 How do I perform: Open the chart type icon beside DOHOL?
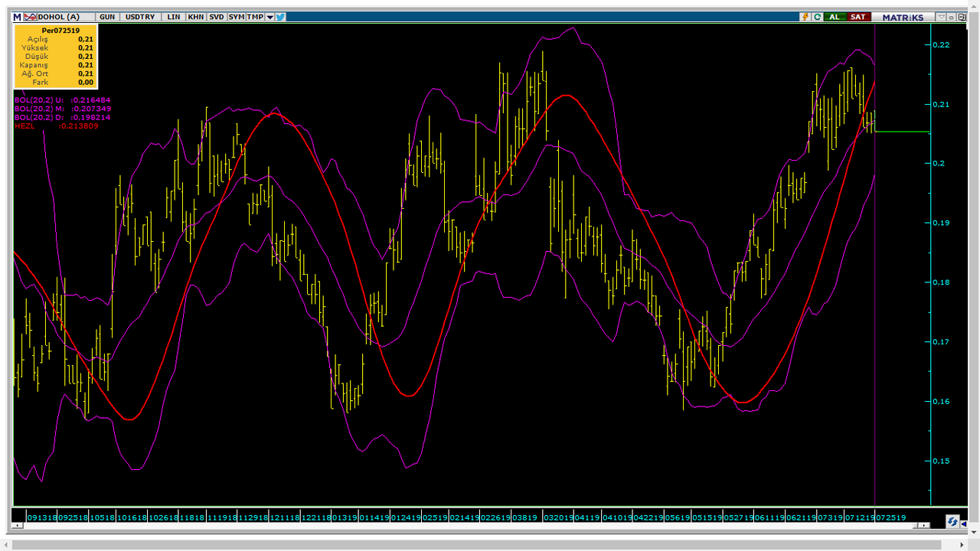[30, 17]
